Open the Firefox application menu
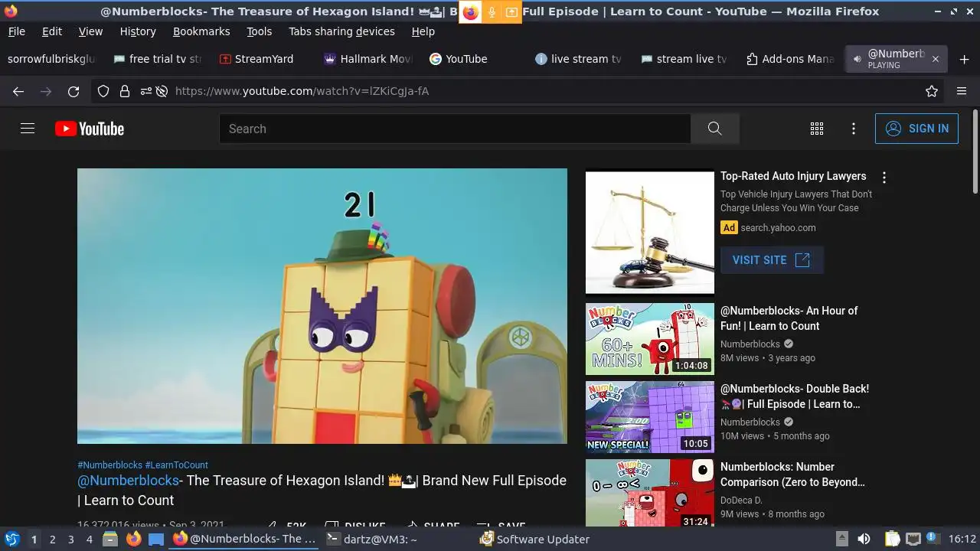The height and width of the screenshot is (551, 980). 962,91
